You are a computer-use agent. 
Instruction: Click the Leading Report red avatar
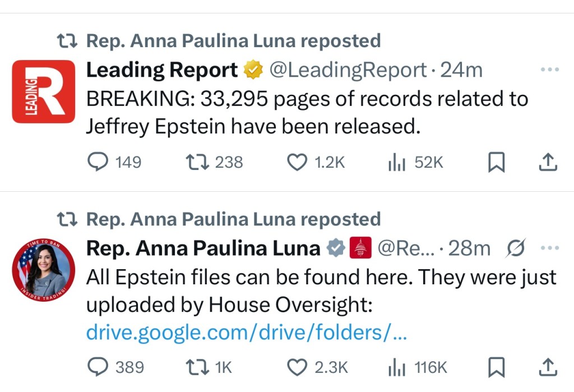[43, 91]
